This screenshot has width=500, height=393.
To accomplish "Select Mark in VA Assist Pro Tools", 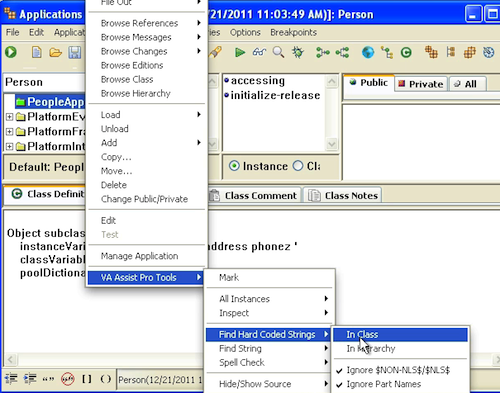I will (269, 277).
